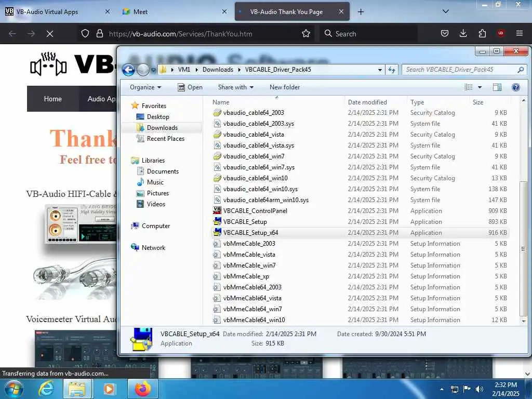Viewport: 532px width, 399px height.
Task: Open Pictures library
Action: tap(158, 193)
